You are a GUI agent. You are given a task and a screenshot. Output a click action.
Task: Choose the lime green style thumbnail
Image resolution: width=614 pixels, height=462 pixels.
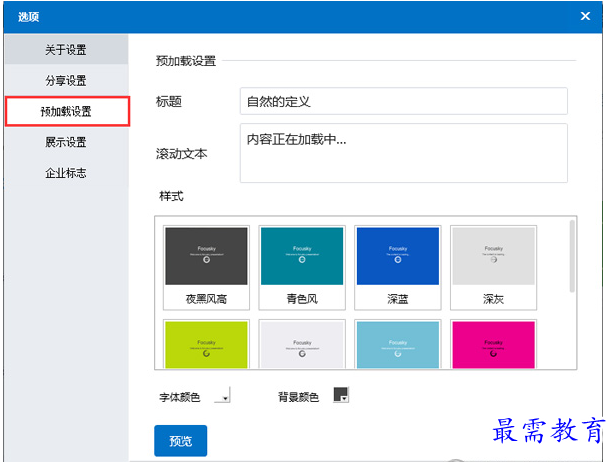(205, 346)
